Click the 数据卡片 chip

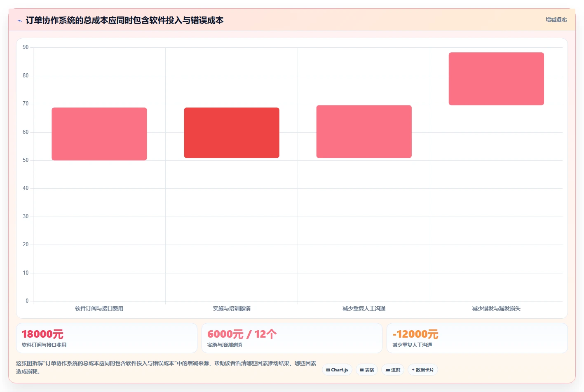click(423, 370)
